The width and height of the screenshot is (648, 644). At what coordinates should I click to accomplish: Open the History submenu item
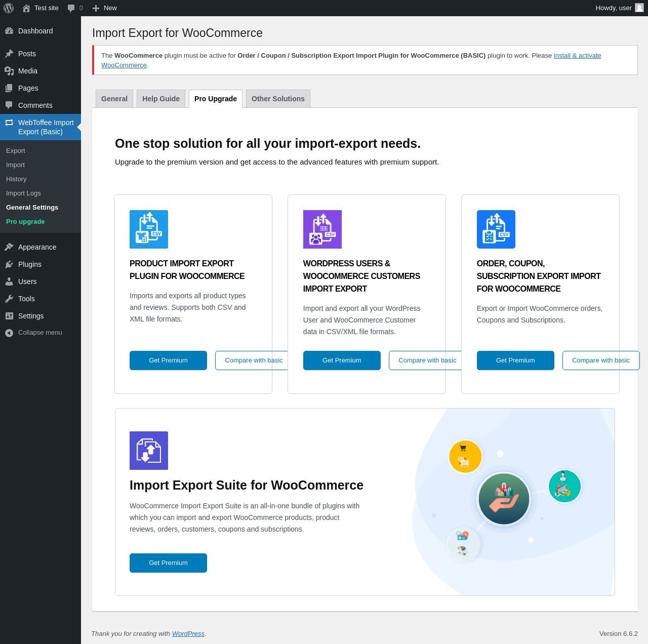click(x=40, y=179)
